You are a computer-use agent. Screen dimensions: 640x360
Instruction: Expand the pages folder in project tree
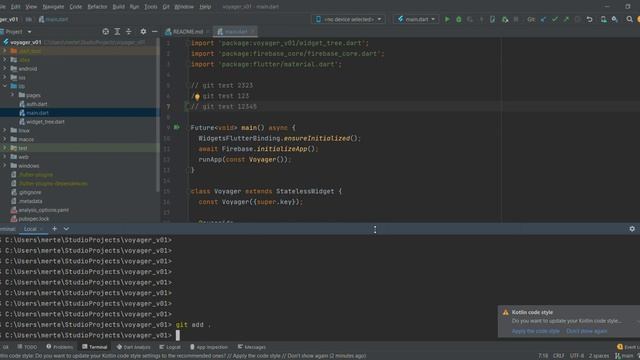12,95
